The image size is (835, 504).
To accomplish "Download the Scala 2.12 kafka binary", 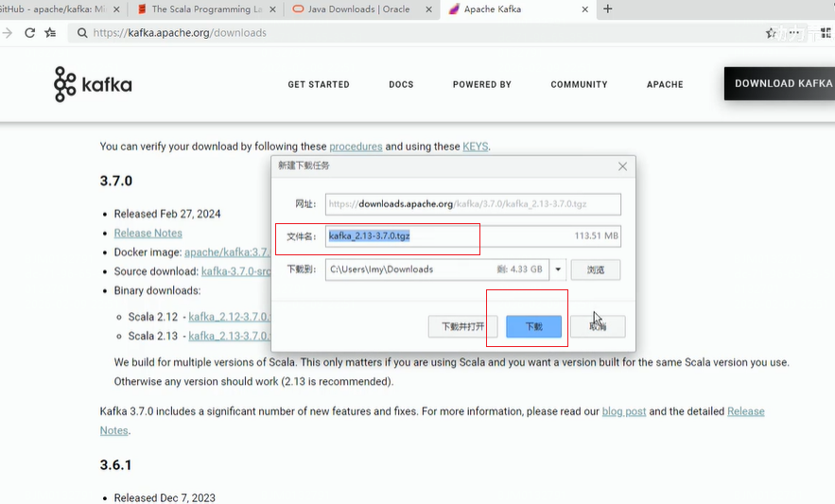I will (x=230, y=317).
